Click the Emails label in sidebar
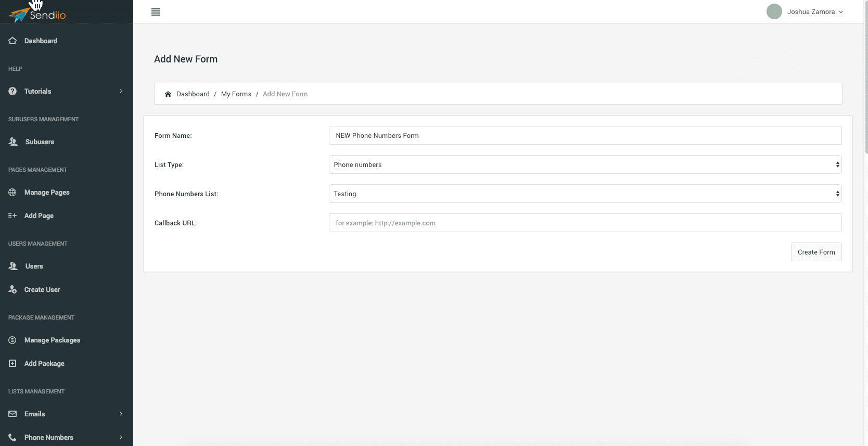Screen dimensions: 868x446 tap(34, 414)
